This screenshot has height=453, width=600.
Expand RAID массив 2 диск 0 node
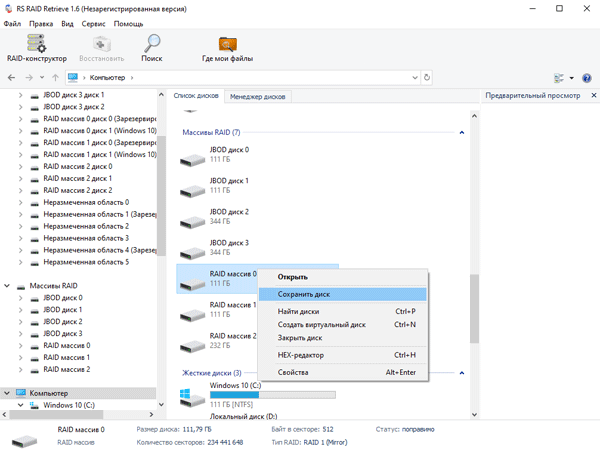[21, 166]
